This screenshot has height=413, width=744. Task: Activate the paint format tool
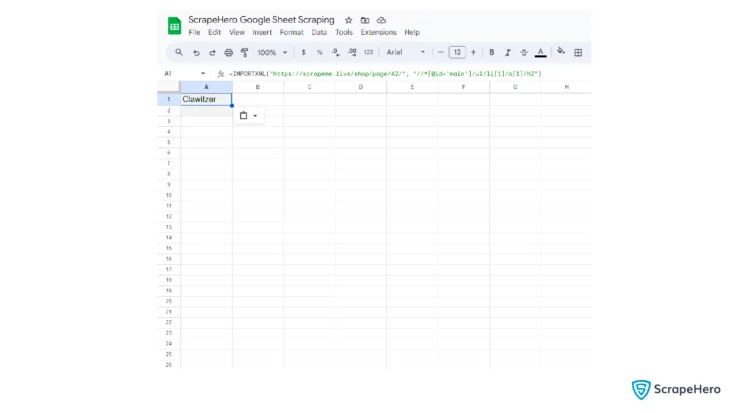point(245,53)
